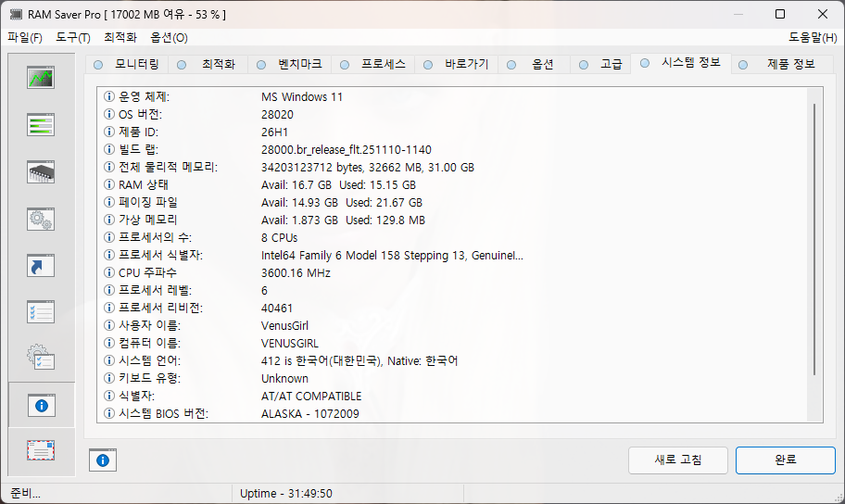Click the RAM Saver Pro title bar app icon
845x504 pixels.
click(16, 15)
